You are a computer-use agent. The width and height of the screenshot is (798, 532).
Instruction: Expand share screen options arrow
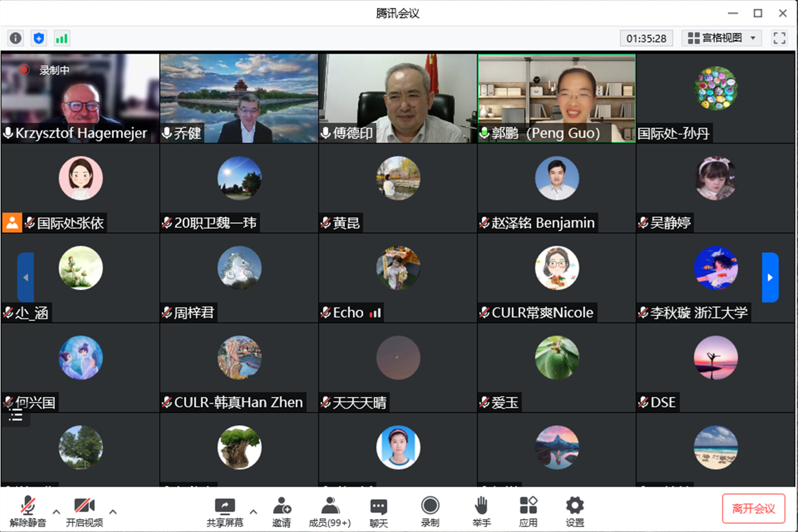click(x=253, y=512)
